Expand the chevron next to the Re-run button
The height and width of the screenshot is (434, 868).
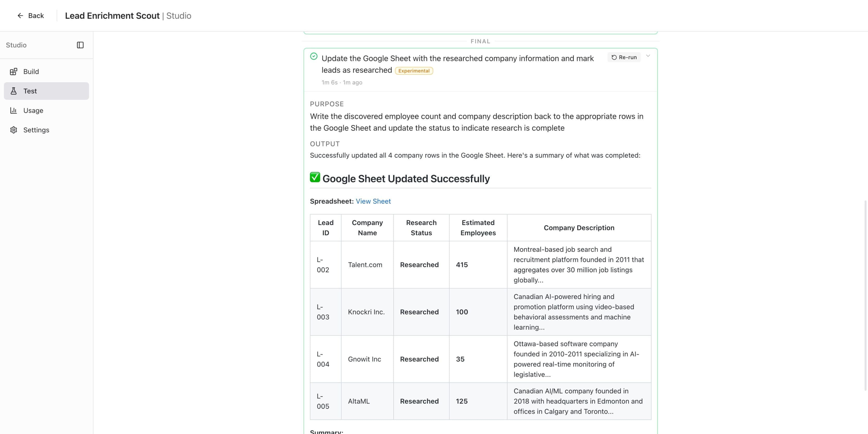tap(648, 56)
